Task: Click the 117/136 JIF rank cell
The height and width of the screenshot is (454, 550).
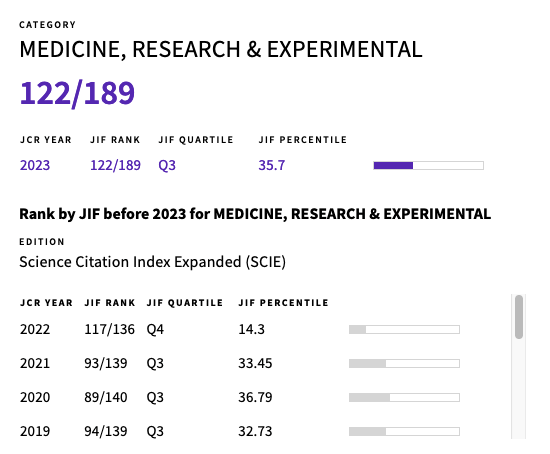Action: [109, 329]
